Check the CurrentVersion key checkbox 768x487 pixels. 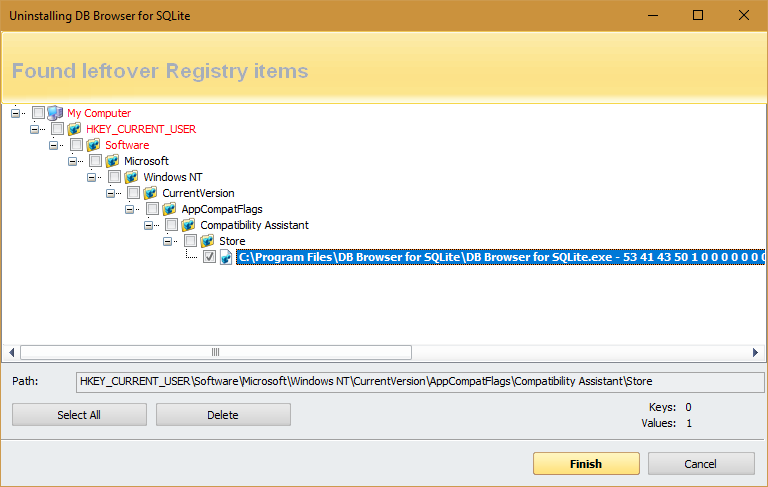point(134,193)
